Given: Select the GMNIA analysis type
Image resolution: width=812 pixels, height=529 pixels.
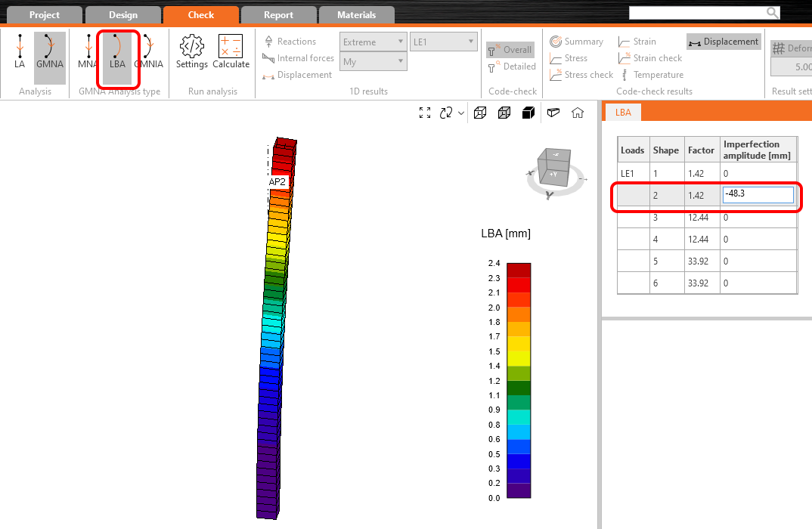Looking at the screenshot, I should [148, 52].
